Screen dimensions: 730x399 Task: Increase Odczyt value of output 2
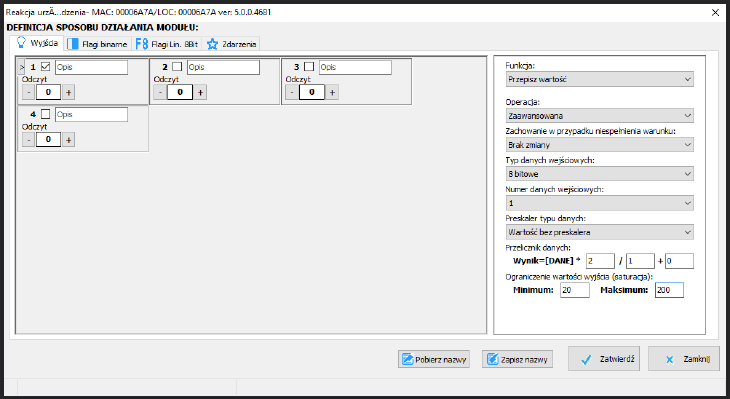tap(200, 92)
